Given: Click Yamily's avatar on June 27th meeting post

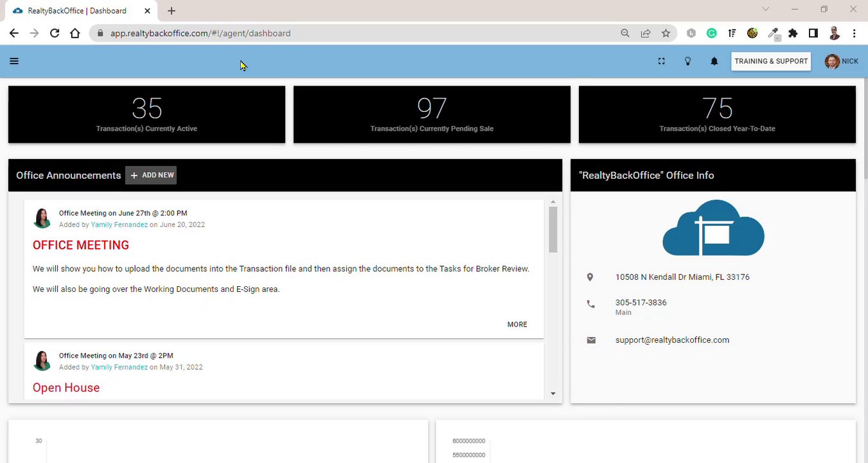Looking at the screenshot, I should 42,219.
